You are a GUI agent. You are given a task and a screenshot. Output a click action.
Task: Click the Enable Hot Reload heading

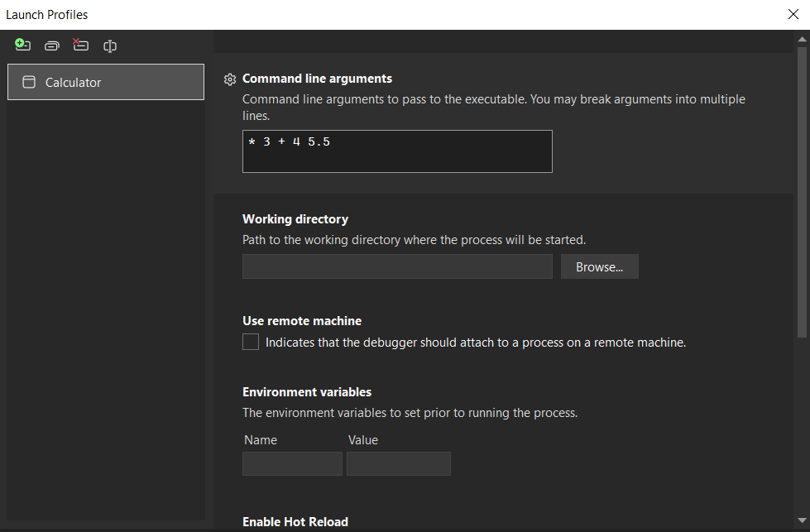pos(295,522)
